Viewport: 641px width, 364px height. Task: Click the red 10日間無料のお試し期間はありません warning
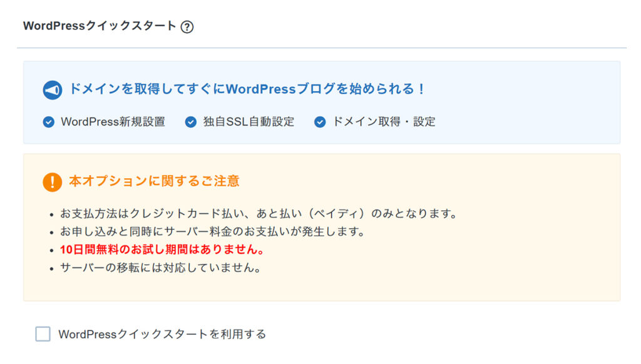tap(162, 250)
